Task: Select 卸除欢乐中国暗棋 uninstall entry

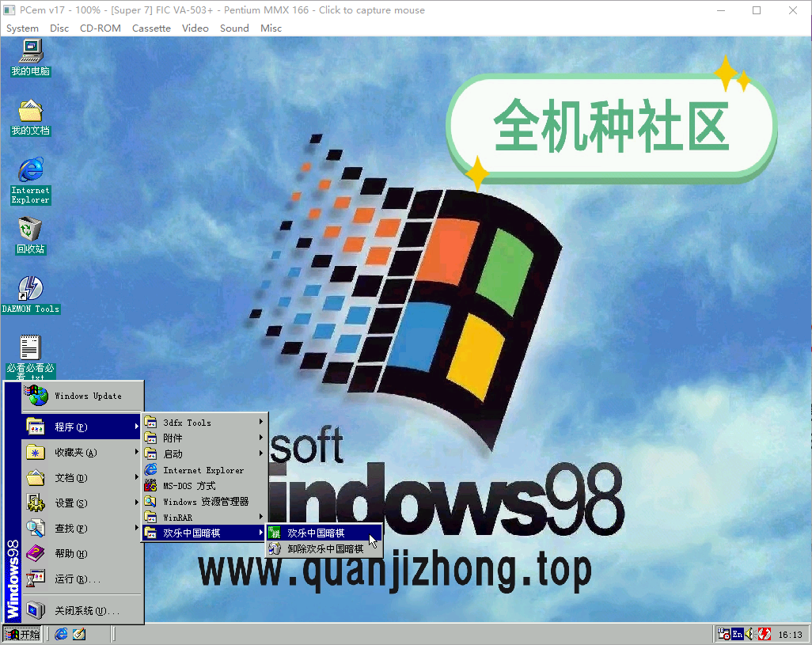Action: point(324,548)
